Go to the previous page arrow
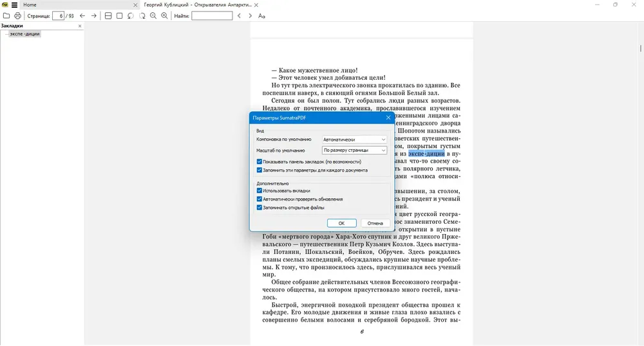Image resolution: width=644 pixels, height=346 pixels. (x=82, y=16)
